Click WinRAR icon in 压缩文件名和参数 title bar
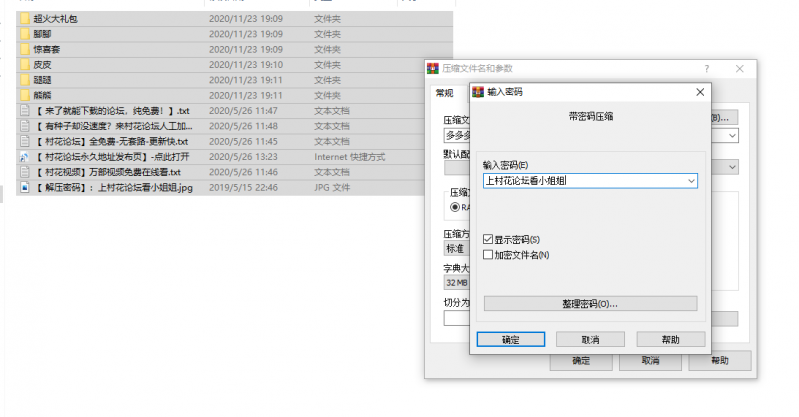The width and height of the screenshot is (799, 417). pos(433,69)
